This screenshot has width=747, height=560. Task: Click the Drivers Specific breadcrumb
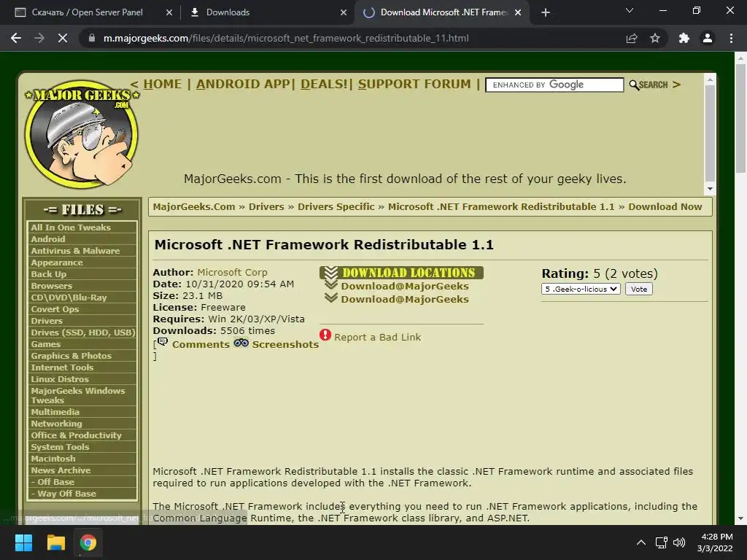(336, 206)
